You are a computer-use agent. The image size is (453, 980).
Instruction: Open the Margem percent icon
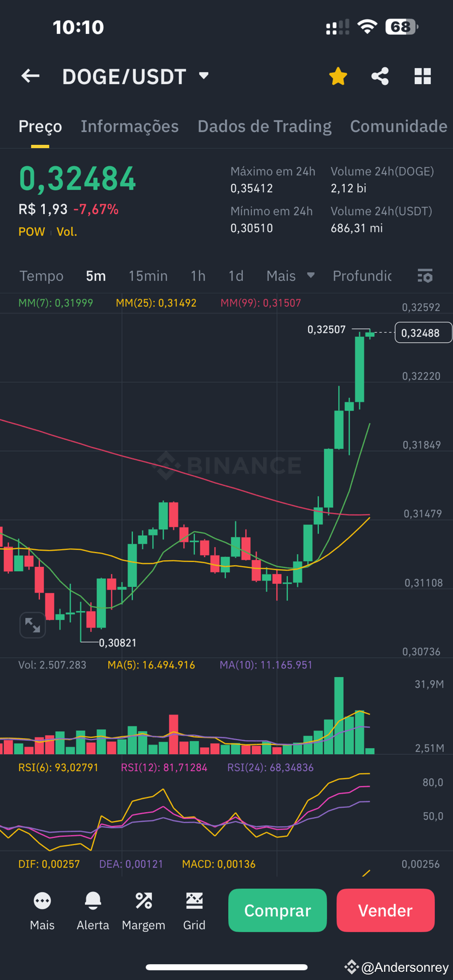(x=143, y=911)
